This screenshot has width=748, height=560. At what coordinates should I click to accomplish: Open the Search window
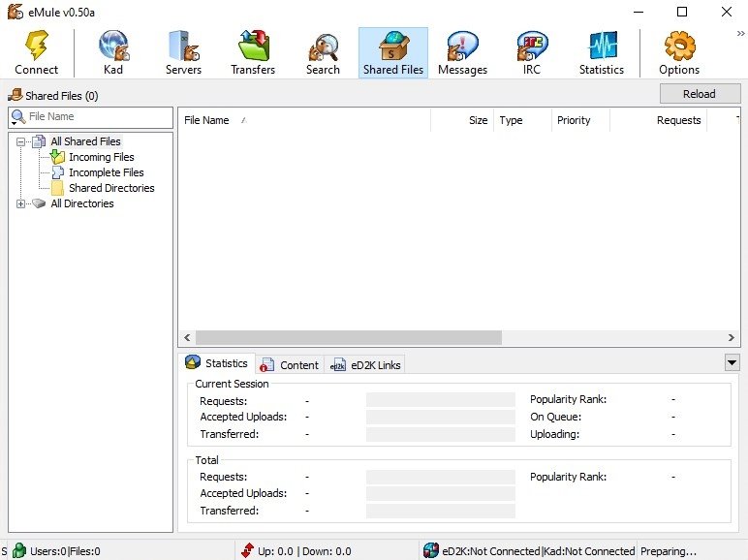323,52
